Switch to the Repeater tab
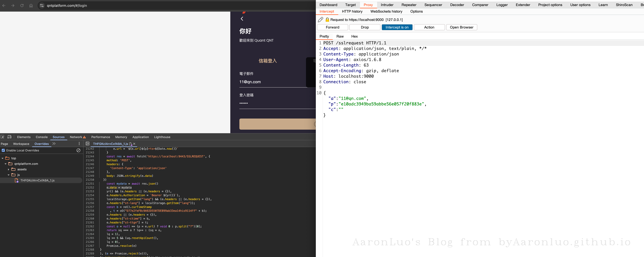This screenshot has height=257, width=644. pos(409,5)
